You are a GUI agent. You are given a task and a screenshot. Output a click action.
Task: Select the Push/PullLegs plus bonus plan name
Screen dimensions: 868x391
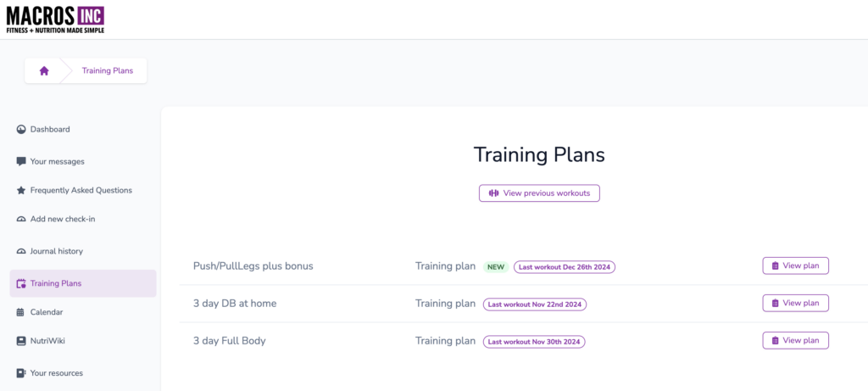tap(253, 265)
